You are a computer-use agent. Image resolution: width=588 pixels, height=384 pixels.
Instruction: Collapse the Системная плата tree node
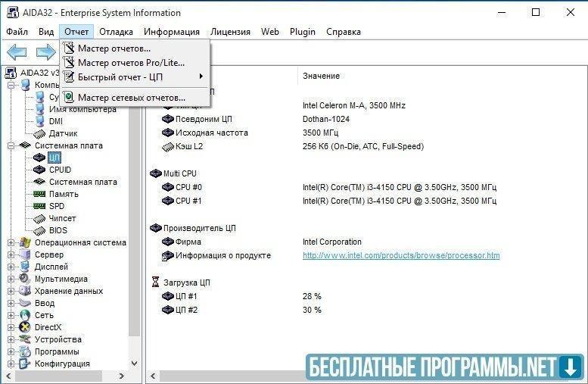tap(11, 145)
